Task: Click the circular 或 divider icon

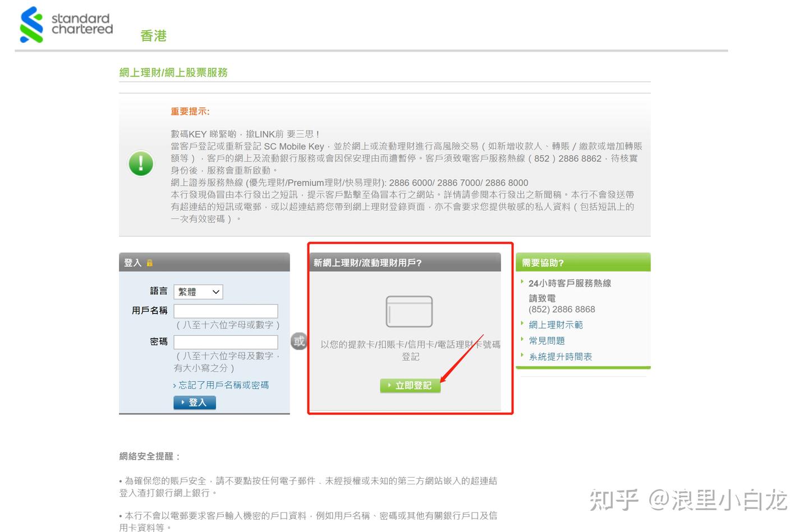Action: coord(299,341)
